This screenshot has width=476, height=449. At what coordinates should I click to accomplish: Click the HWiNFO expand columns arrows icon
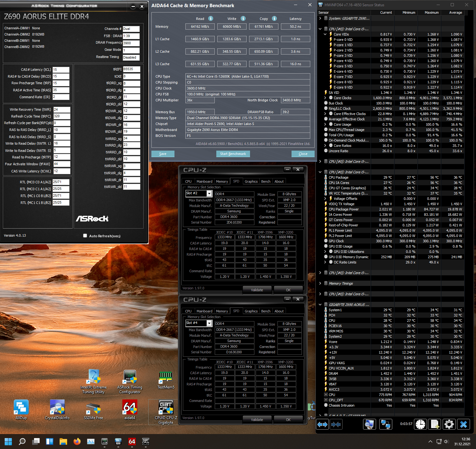pos(322,424)
